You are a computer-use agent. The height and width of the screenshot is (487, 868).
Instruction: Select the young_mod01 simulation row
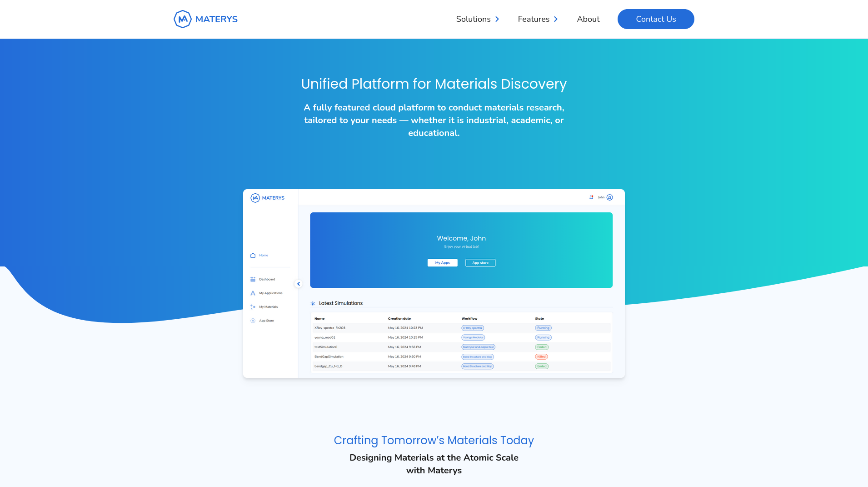coord(325,337)
